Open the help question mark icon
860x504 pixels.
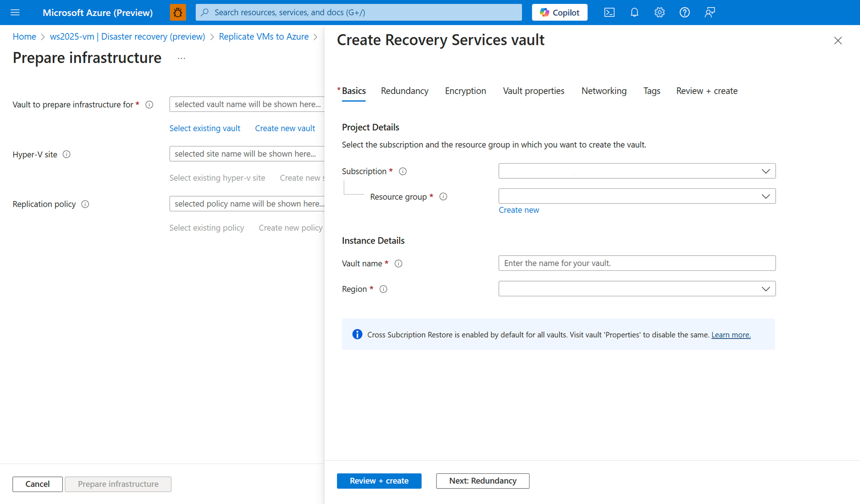tap(684, 12)
